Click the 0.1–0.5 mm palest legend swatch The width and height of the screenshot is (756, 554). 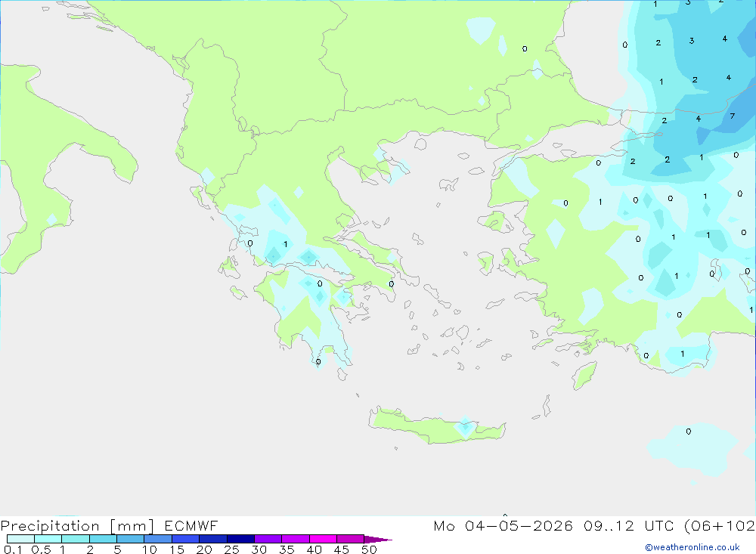tap(20, 539)
